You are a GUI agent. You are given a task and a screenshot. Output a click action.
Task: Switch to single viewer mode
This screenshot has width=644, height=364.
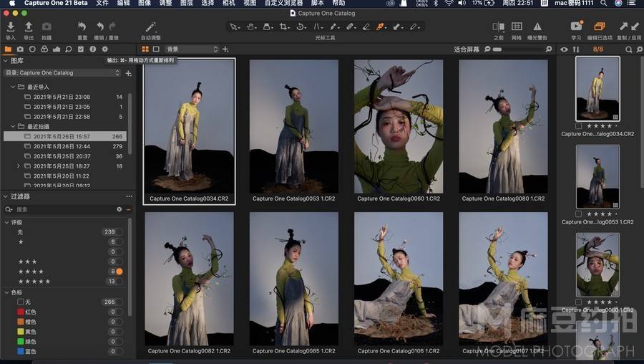click(156, 49)
